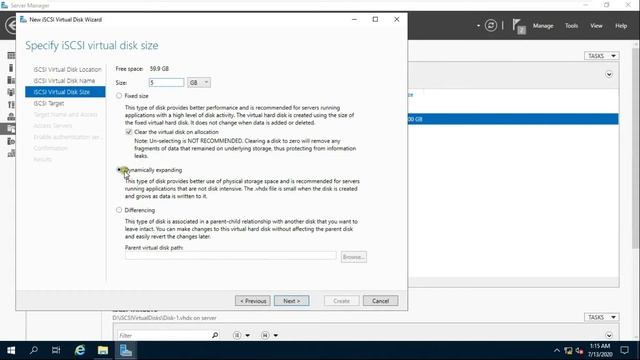Click the taskbar clock showing 1:15 AM
640x360 pixels.
coord(600,350)
